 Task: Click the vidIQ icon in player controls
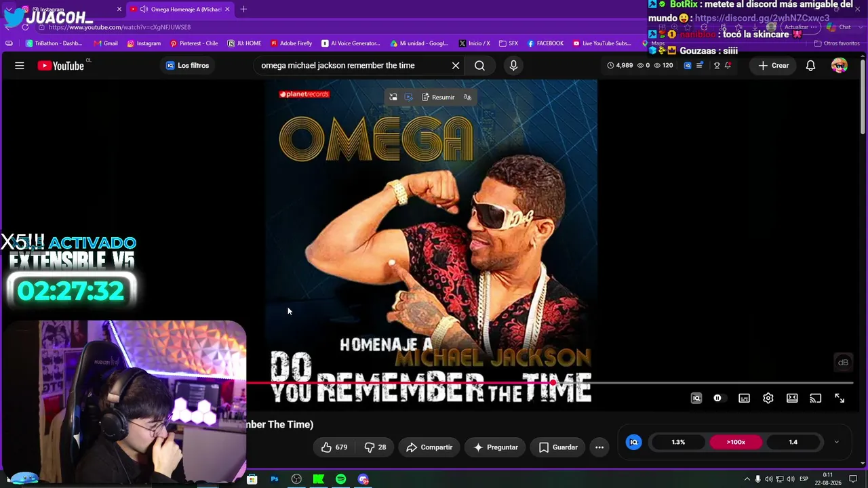click(x=696, y=399)
